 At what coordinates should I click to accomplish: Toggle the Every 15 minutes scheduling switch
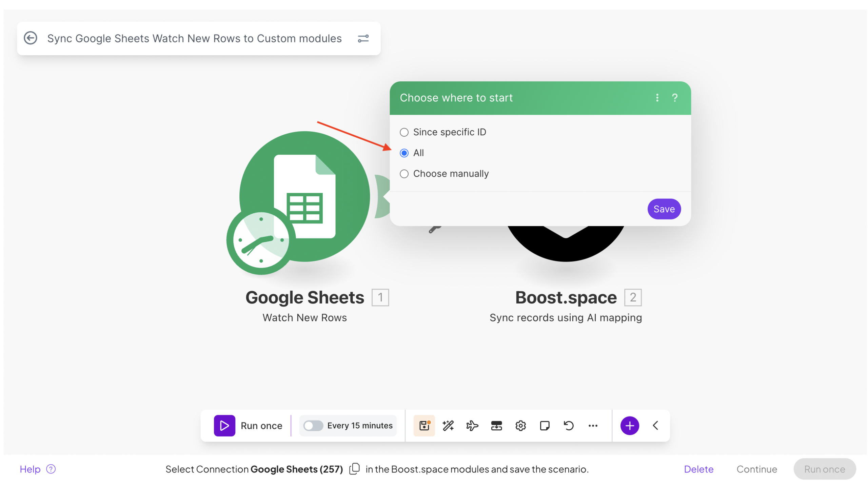313,425
